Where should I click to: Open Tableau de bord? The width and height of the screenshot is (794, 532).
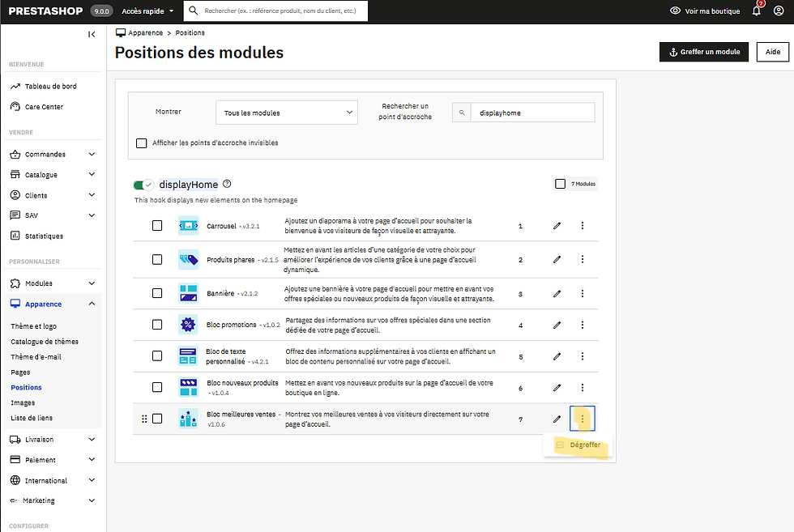pyautogui.click(x=50, y=87)
